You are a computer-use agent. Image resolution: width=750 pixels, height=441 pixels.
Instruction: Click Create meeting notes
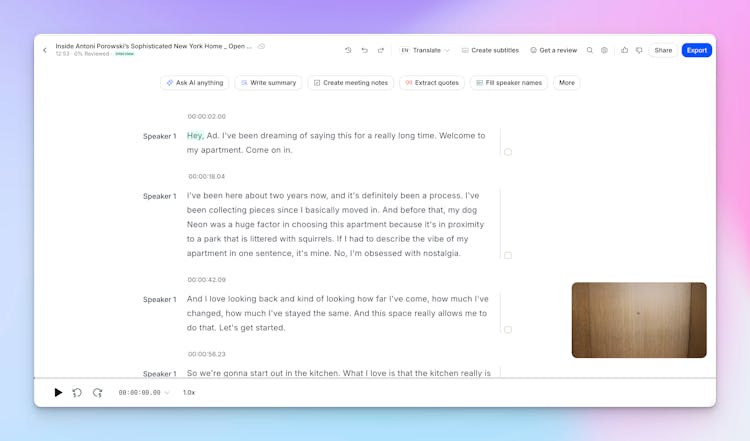351,83
